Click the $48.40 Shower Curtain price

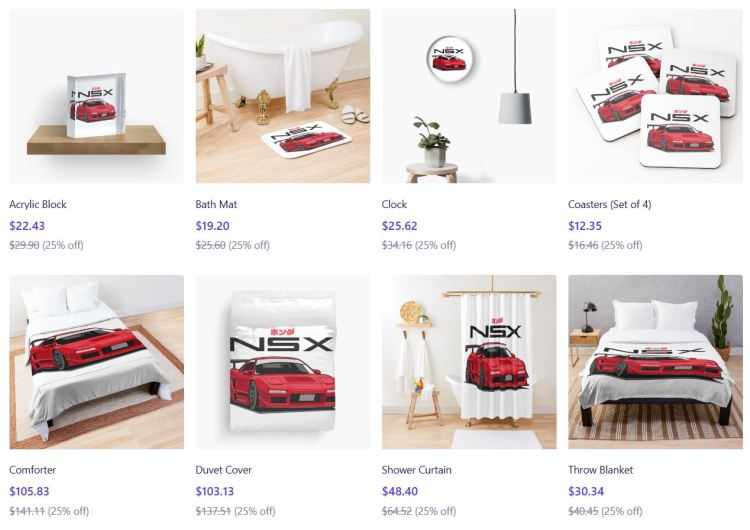point(399,491)
